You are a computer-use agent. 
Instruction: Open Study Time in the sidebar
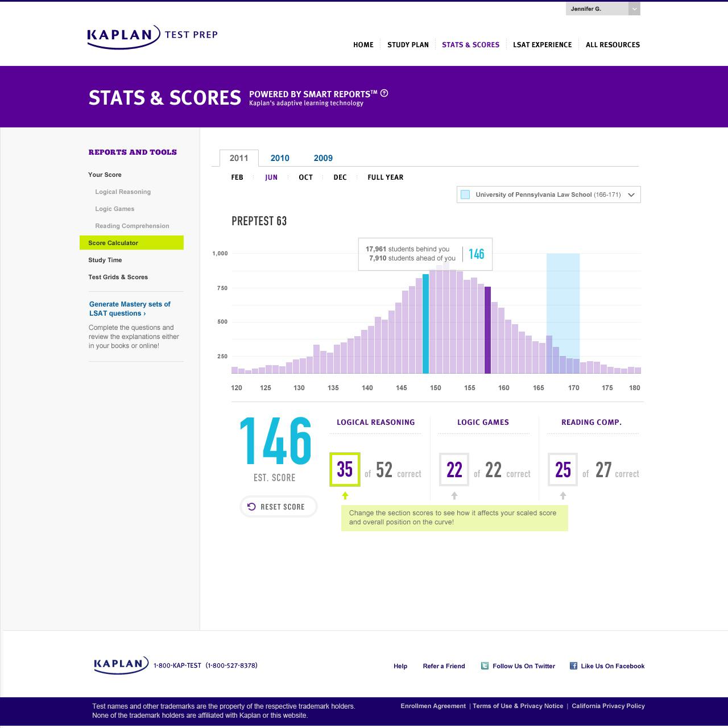click(105, 260)
